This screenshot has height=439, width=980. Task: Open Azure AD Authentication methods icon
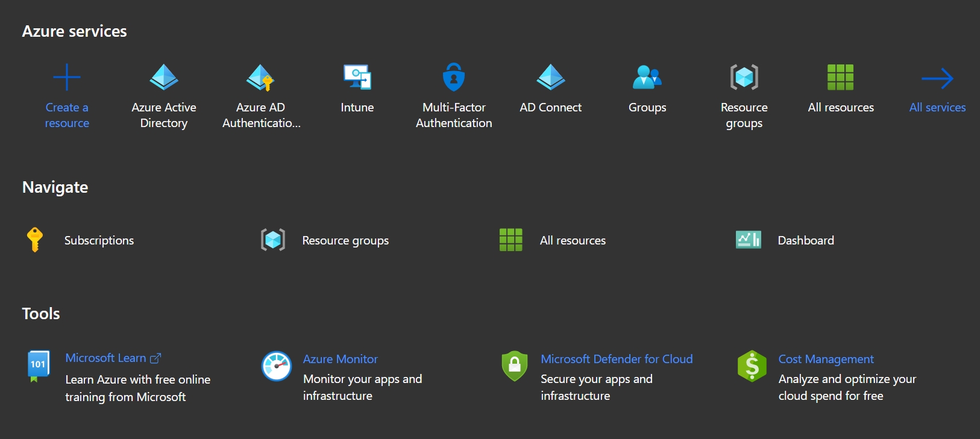coord(260,77)
